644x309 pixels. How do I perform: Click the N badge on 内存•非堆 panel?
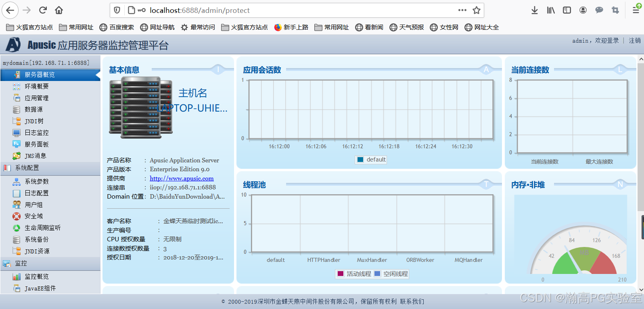click(620, 185)
